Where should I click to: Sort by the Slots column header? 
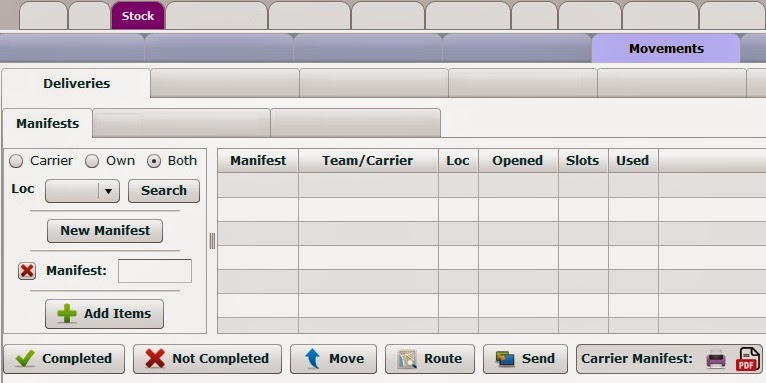pos(583,161)
